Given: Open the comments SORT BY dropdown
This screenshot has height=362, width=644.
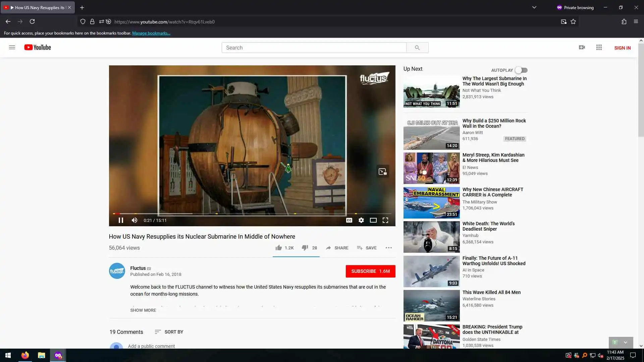Looking at the screenshot, I should [169, 332].
